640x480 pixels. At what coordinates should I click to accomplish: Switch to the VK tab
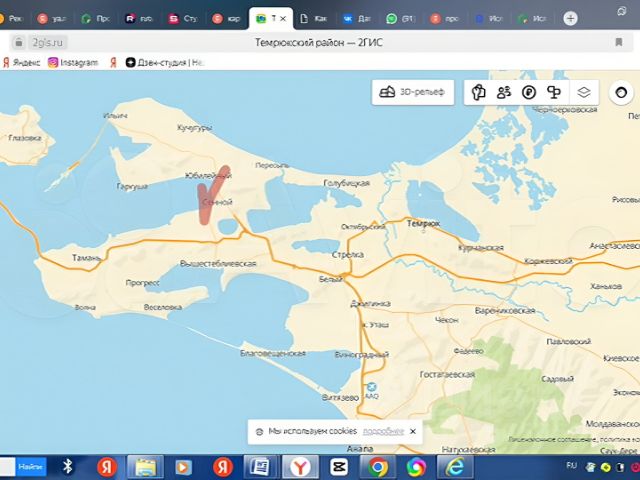pos(359,18)
